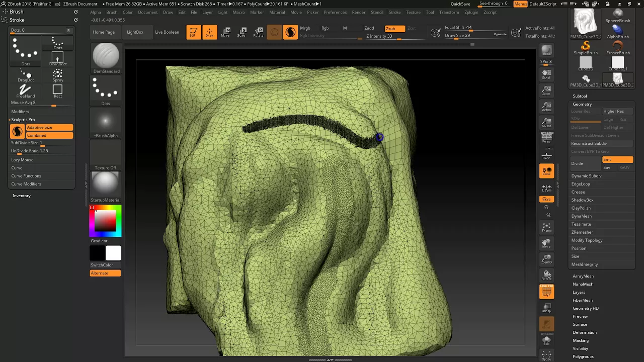644x362 pixels.
Task: Toggle Combined in Sculptris Pro
Action: 50,135
